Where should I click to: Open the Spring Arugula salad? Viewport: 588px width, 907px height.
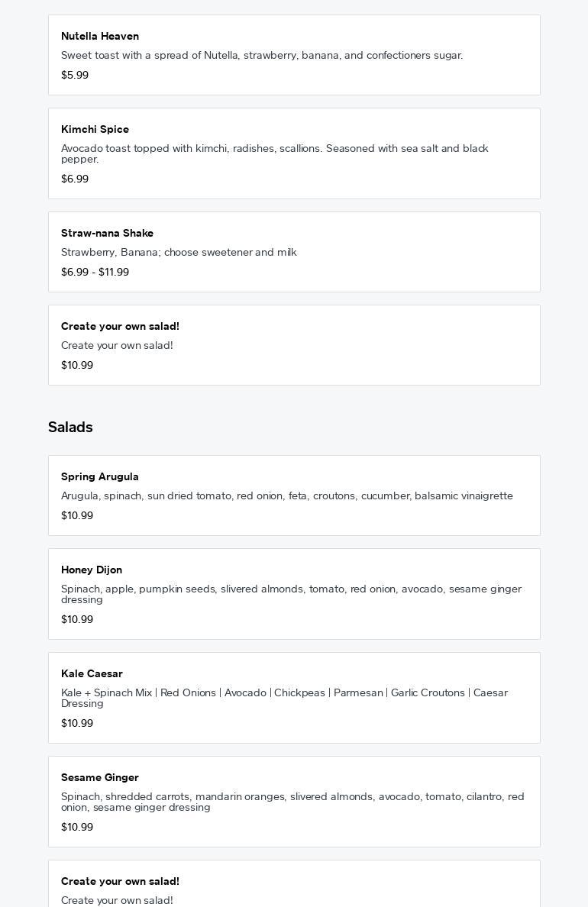pyautogui.click(x=100, y=476)
